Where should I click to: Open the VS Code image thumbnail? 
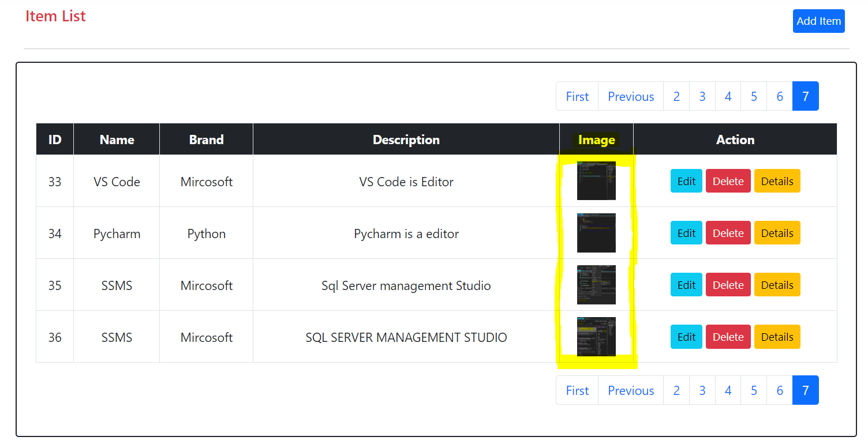[596, 180]
